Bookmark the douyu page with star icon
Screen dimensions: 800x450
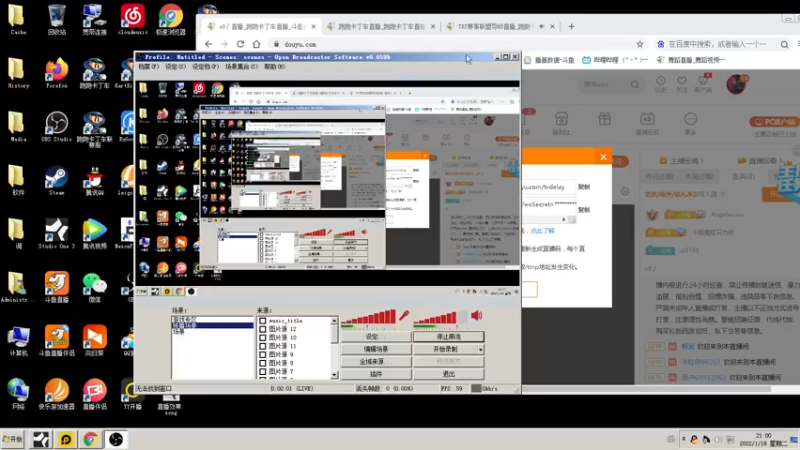point(640,44)
